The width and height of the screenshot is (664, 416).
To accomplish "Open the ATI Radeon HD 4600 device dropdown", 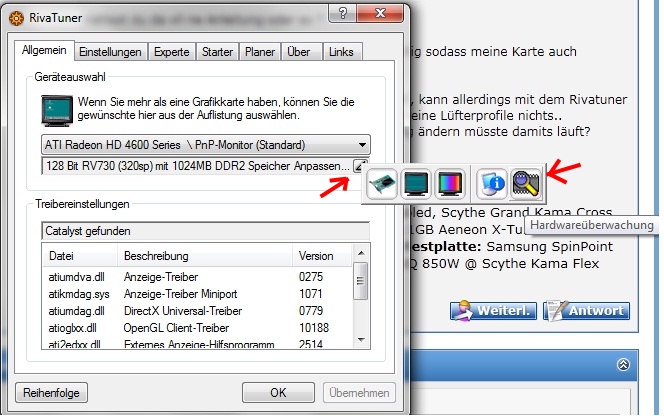I will 206,145.
